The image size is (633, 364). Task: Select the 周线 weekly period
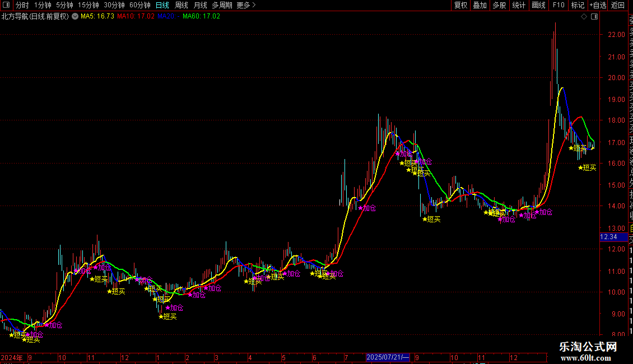181,5
